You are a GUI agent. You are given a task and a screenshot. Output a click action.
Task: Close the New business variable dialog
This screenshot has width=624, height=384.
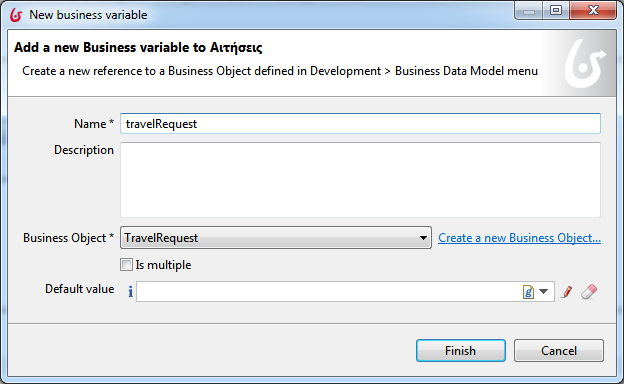[593, 10]
